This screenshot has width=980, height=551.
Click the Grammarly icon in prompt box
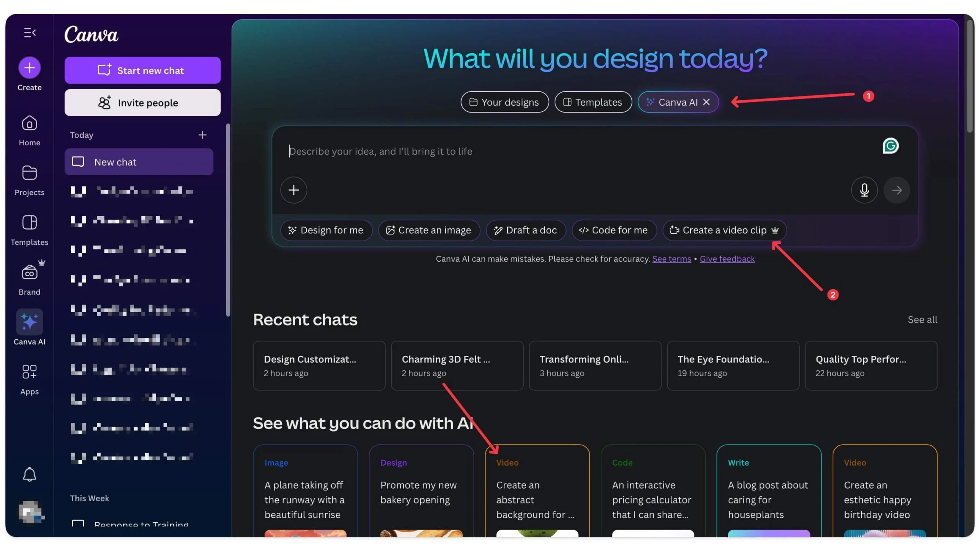890,146
